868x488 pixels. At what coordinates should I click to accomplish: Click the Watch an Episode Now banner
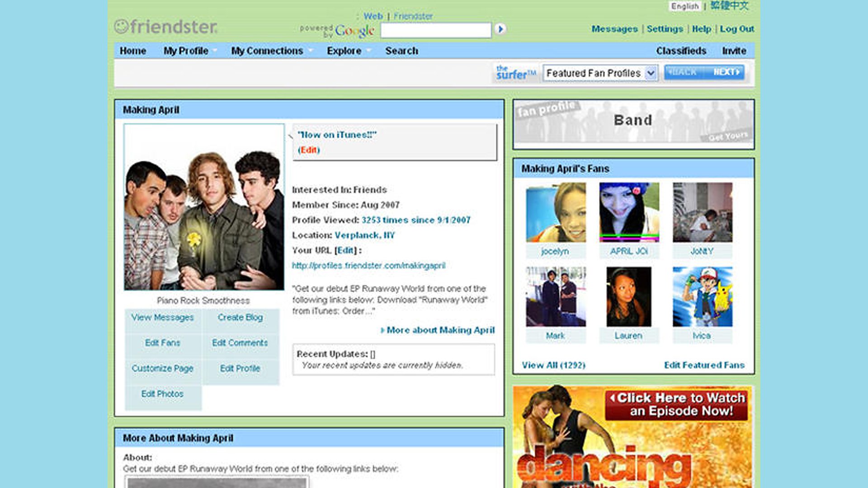pos(677,404)
